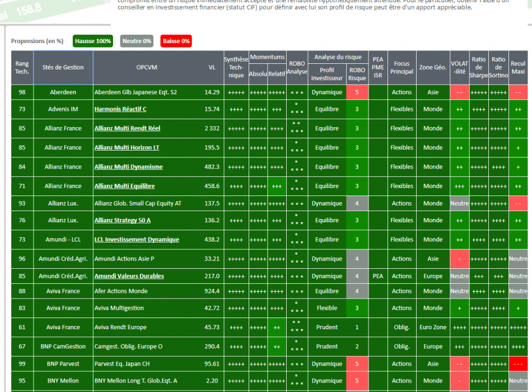Click the Prudent cell in Camgest. Oblig. Europe row
Image resolution: width=532 pixels, height=392 pixels.
326,347
